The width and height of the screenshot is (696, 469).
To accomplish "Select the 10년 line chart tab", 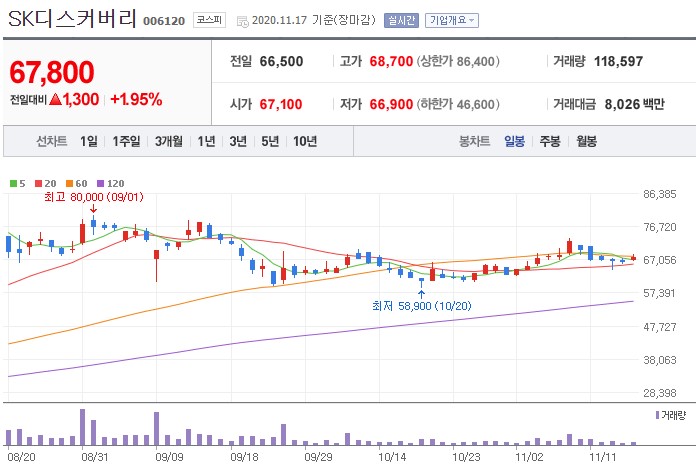I will click(x=305, y=142).
